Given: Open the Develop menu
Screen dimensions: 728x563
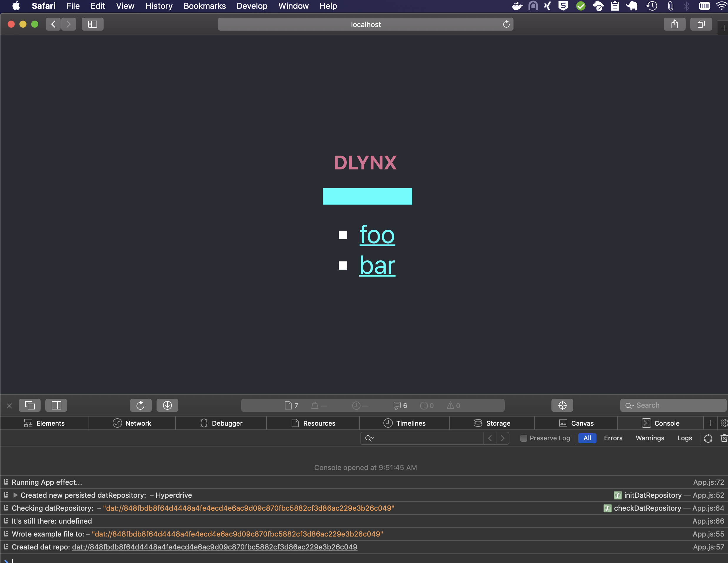Looking at the screenshot, I should tap(252, 6).
